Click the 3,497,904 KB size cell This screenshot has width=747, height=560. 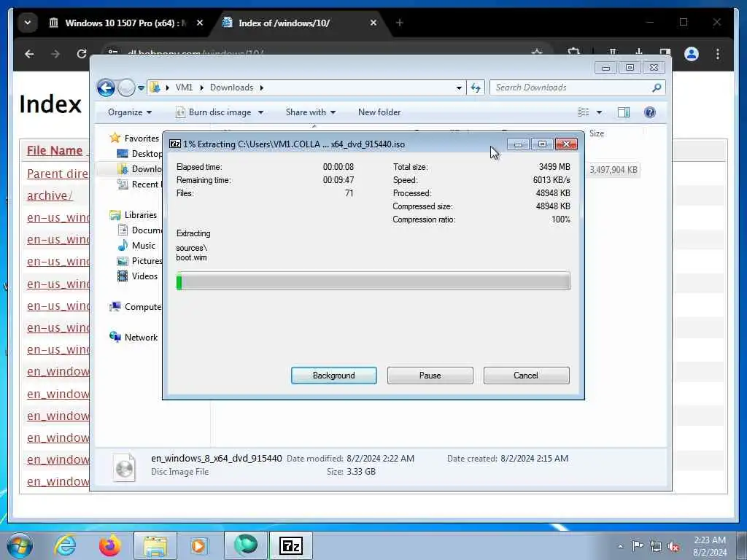tap(613, 170)
